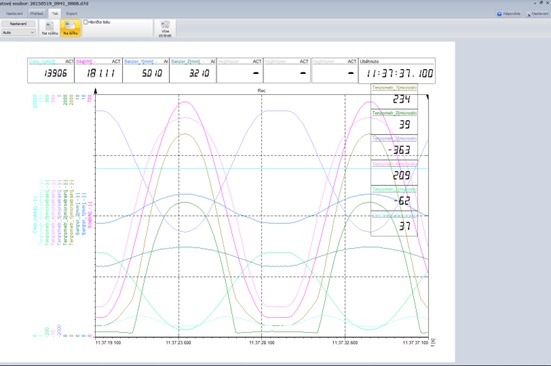The width and height of the screenshot is (551, 366).
Task: Restore the window with the restore button
Action: pyautogui.click(x=541, y=3)
